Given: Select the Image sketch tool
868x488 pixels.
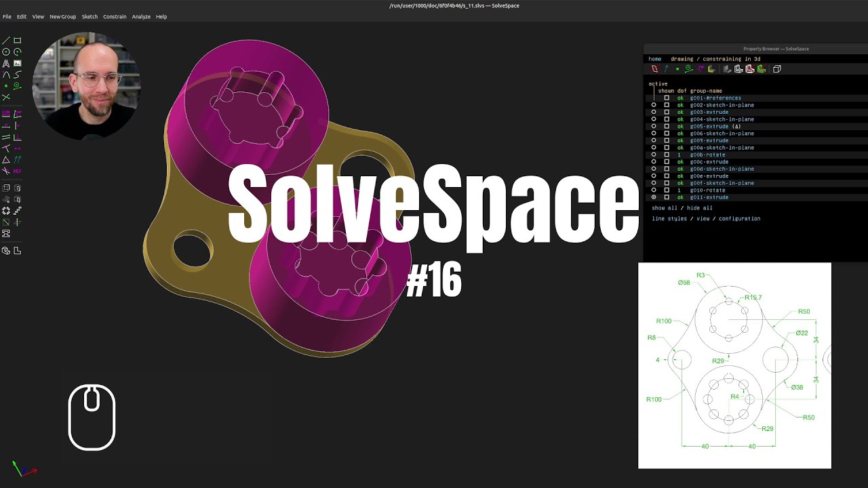Looking at the screenshot, I should click(18, 63).
